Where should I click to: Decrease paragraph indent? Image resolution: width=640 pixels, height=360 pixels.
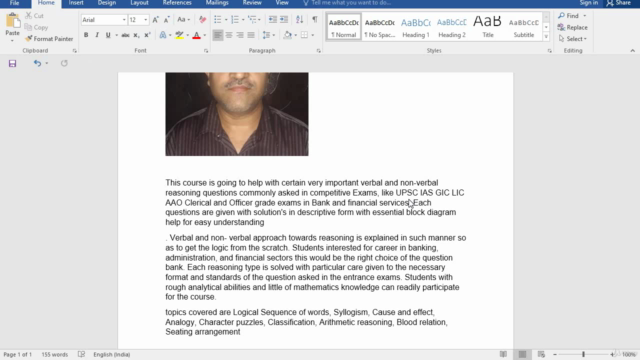[x=273, y=20]
